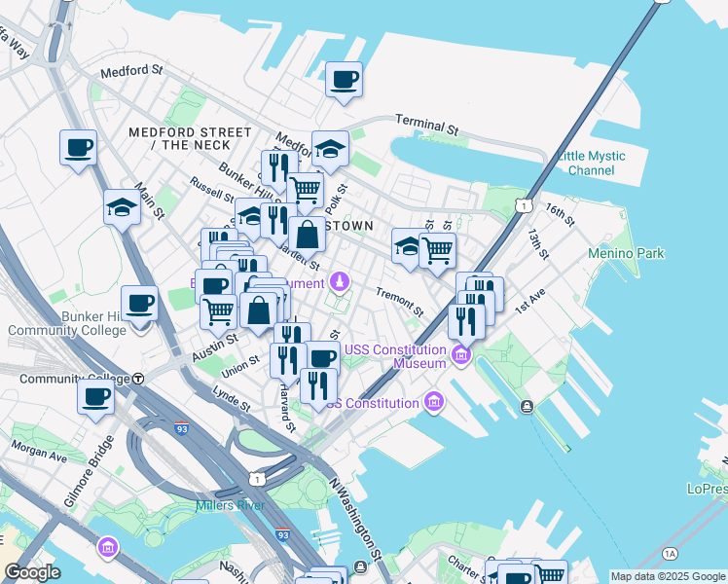Click the Community College transit station icon
Viewport: 728px width, 584px height.
139,379
